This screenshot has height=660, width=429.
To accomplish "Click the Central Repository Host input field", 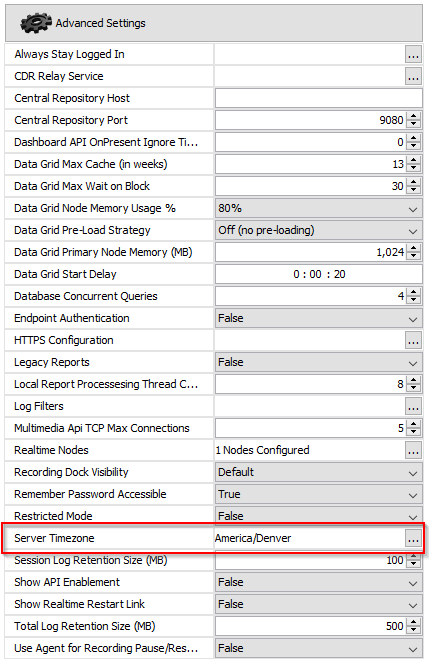I will 319,98.
